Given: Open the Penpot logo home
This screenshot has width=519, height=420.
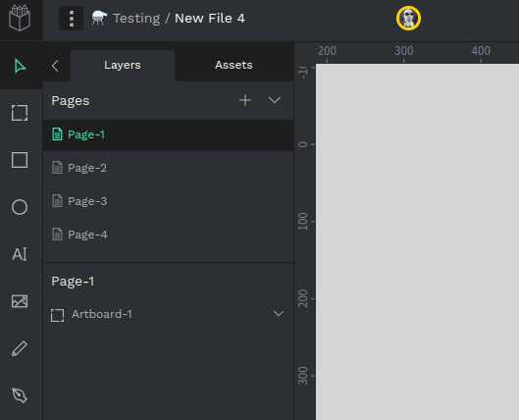Looking at the screenshot, I should point(20,19).
